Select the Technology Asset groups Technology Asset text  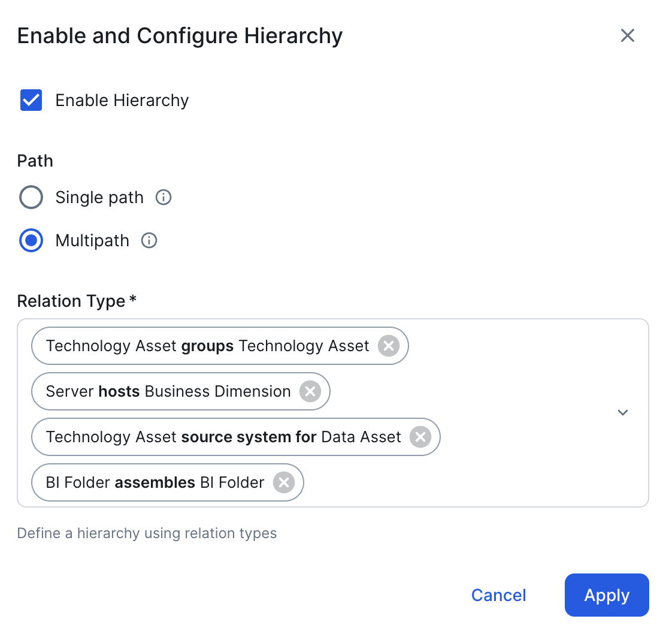[x=207, y=346]
